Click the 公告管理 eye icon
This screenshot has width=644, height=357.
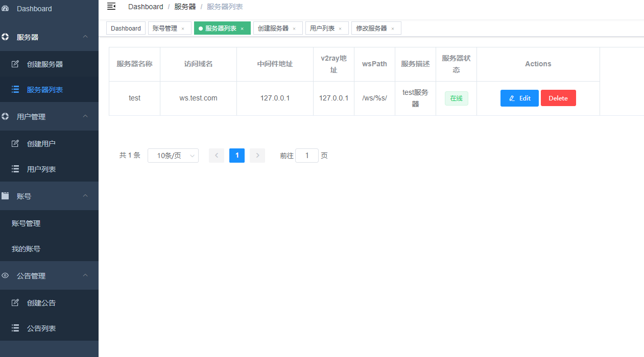[5, 275]
